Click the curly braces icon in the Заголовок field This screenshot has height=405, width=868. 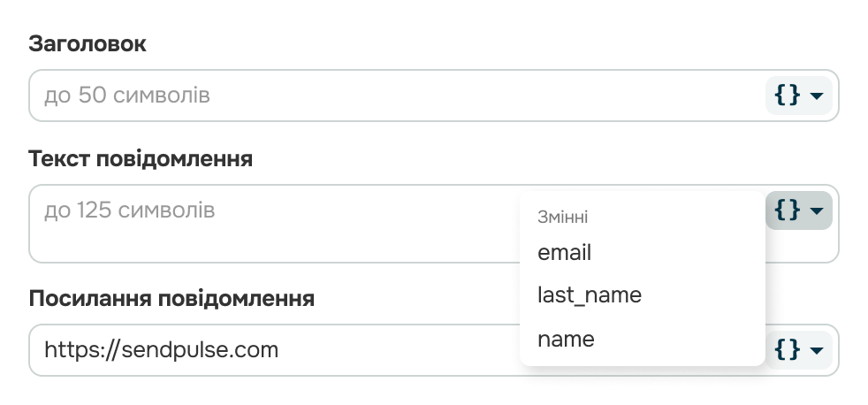point(788,95)
